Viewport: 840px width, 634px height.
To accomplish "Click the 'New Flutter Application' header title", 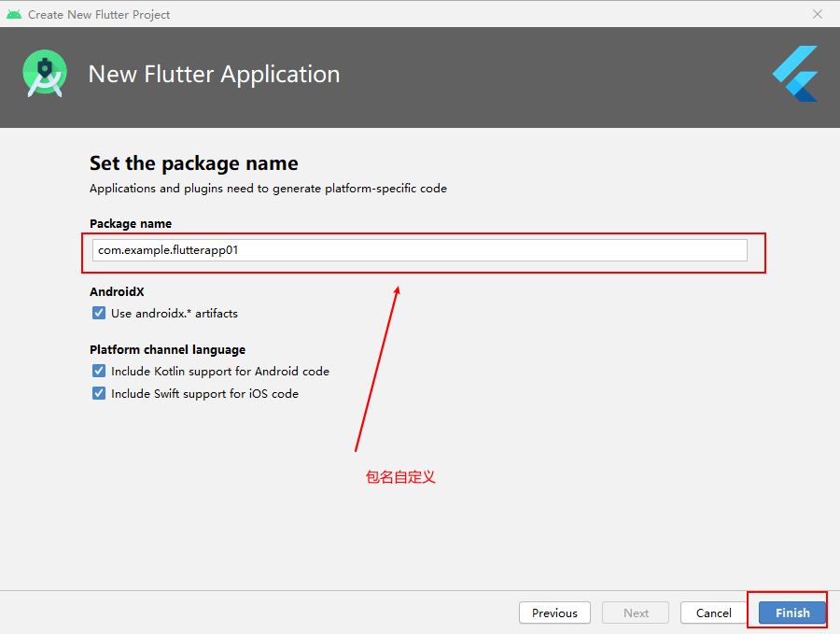I will click(x=214, y=74).
